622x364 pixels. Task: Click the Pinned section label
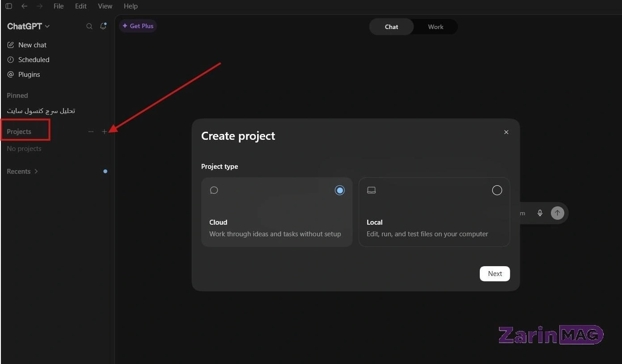click(x=17, y=96)
